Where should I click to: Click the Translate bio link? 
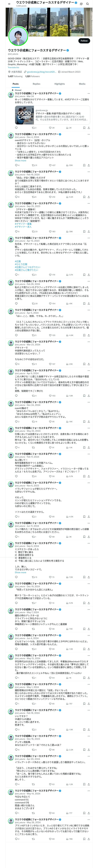(x=14, y=67)
